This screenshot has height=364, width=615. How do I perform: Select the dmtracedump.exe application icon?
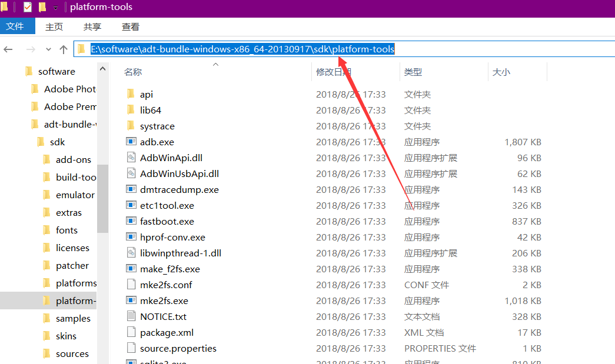tap(131, 189)
